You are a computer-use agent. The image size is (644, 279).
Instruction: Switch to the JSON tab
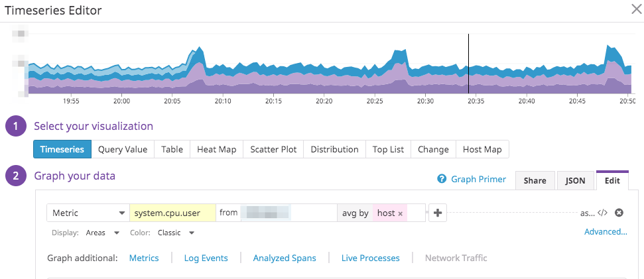tap(574, 180)
